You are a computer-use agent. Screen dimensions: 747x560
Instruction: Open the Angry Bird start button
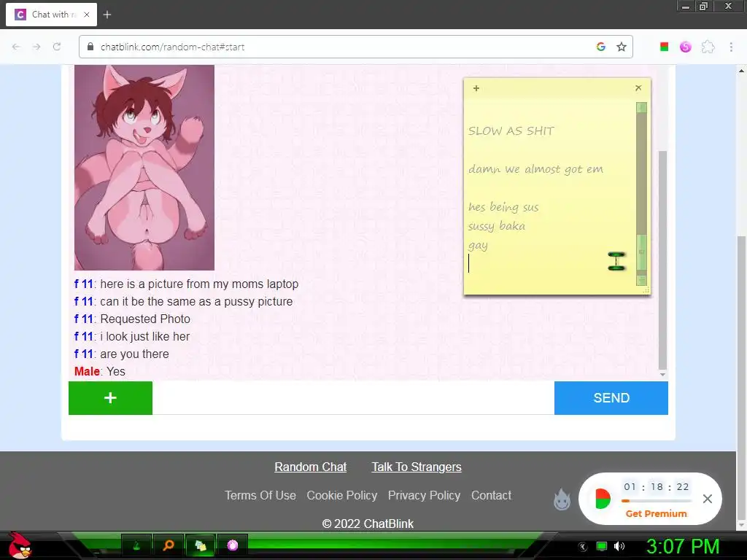point(20,545)
